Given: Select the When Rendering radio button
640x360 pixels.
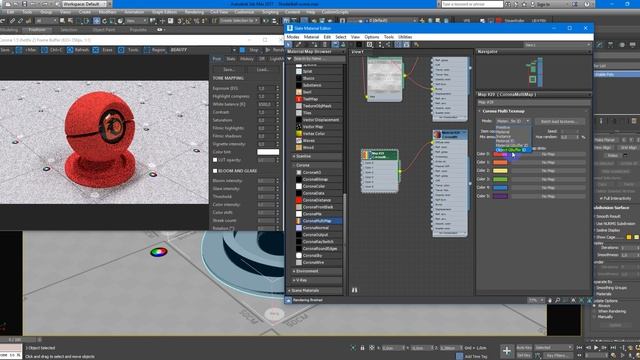Looking at the screenshot, I should point(595,311).
